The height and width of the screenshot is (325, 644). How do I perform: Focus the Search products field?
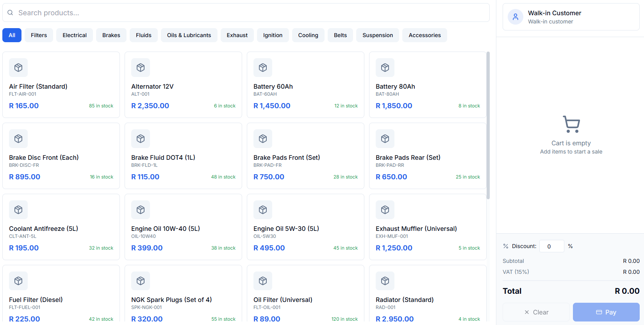[246, 13]
